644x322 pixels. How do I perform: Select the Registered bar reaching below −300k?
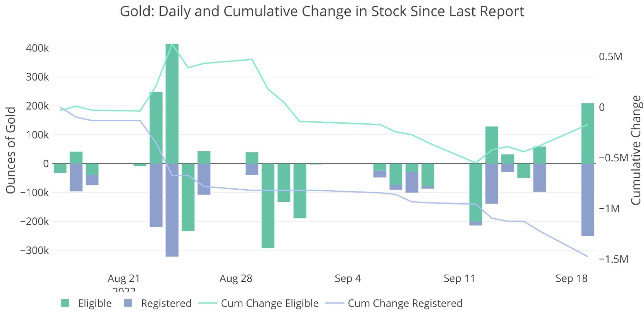pyautogui.click(x=172, y=210)
